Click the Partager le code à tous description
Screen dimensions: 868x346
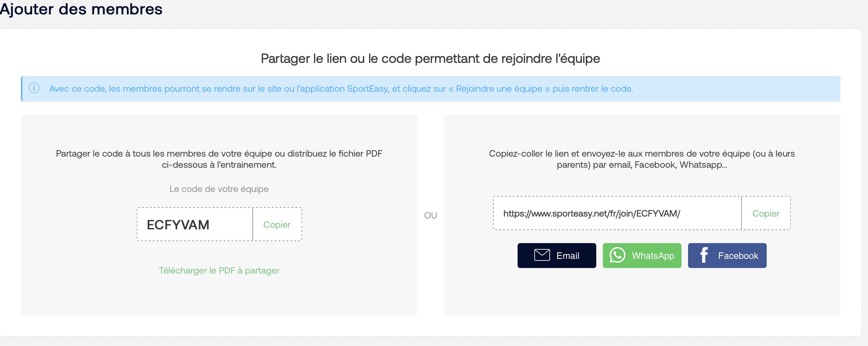219,159
